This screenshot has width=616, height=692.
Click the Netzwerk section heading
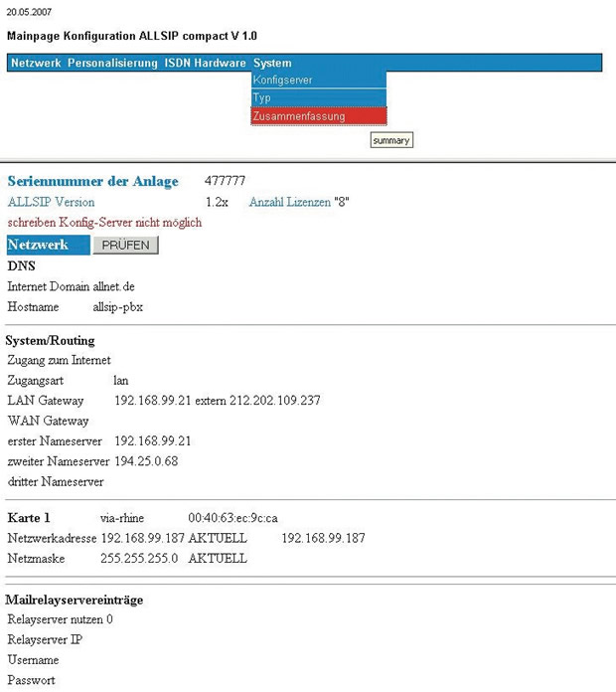(x=48, y=245)
